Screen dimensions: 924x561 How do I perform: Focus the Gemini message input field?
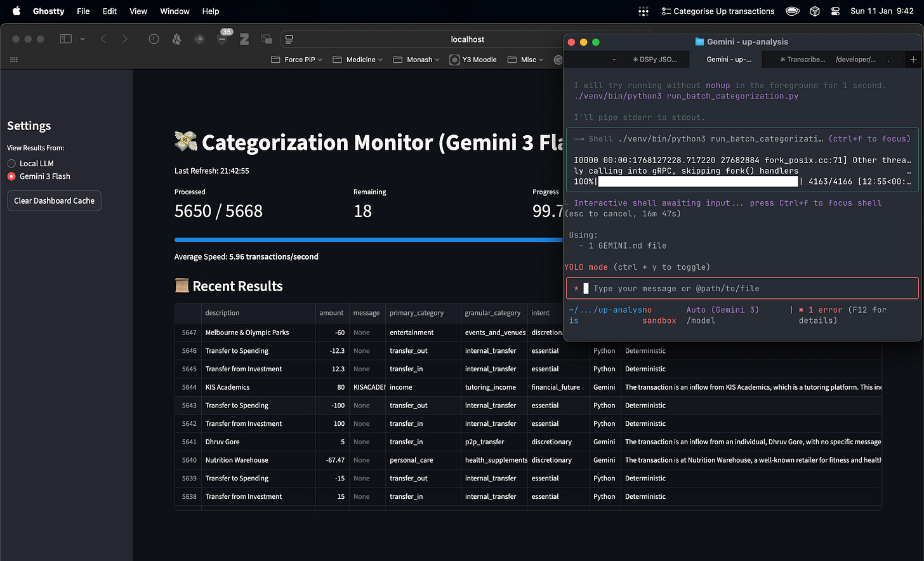(x=742, y=289)
